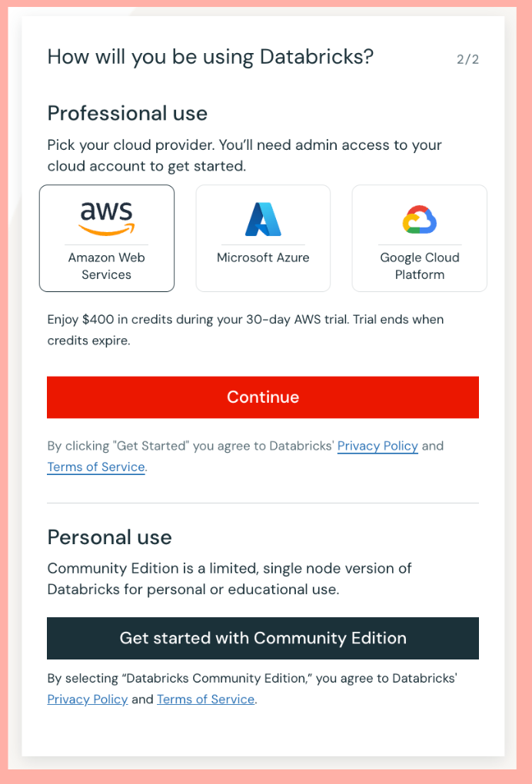Screen dimensions: 532x784
Task: Click the 2/2 step progress indicator
Action: tap(466, 58)
